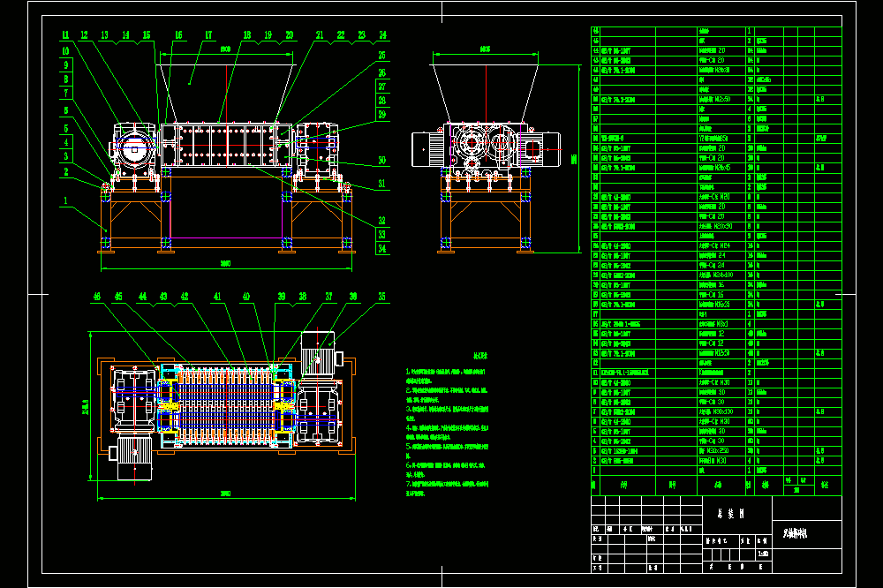The image size is (883, 588).
Task: Select callout number 10 left of front view
Action: [65, 51]
